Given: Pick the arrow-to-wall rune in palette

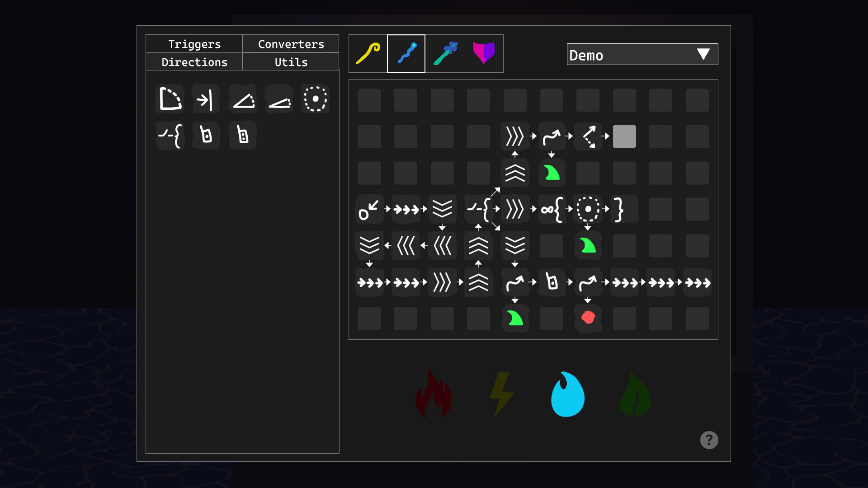Looking at the screenshot, I should click(206, 100).
